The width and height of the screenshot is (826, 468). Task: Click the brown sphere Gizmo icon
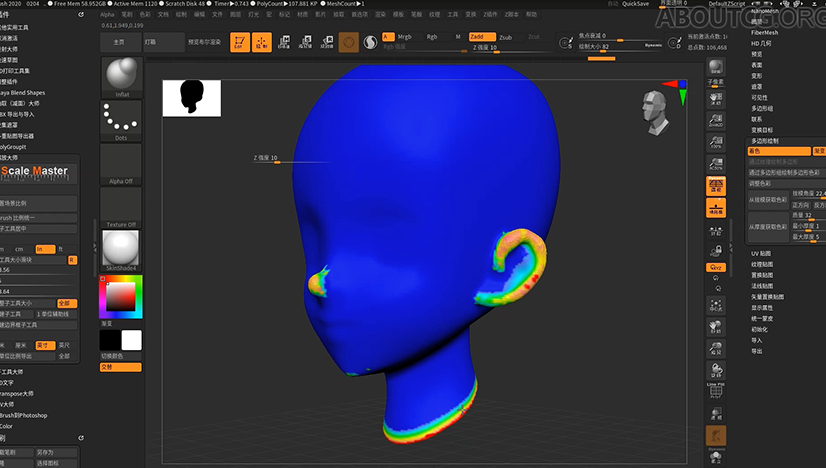(x=348, y=42)
